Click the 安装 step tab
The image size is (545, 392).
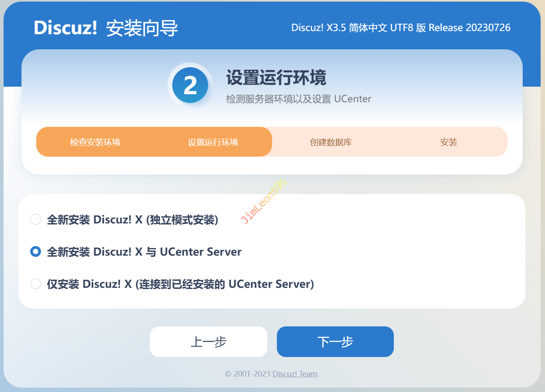(449, 142)
